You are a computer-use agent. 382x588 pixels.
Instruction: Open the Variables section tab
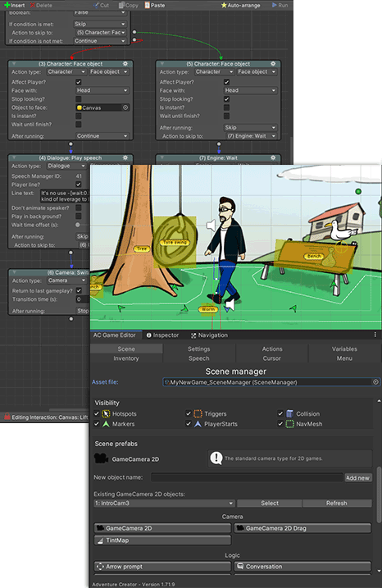click(344, 349)
